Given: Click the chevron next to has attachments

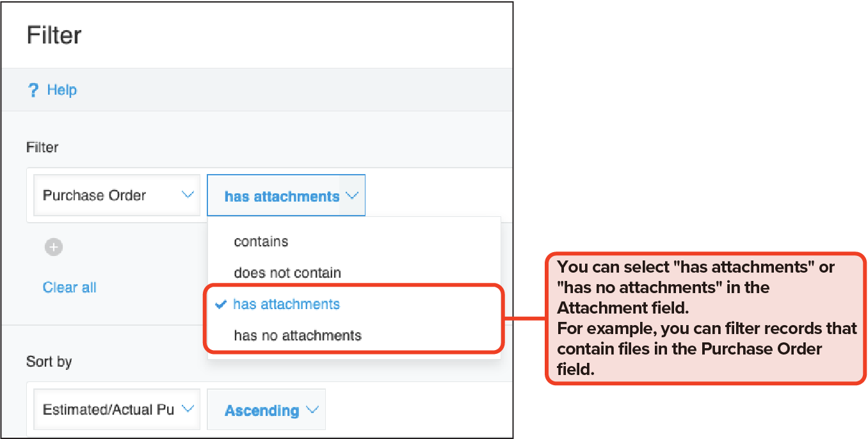Looking at the screenshot, I should pos(351,196).
